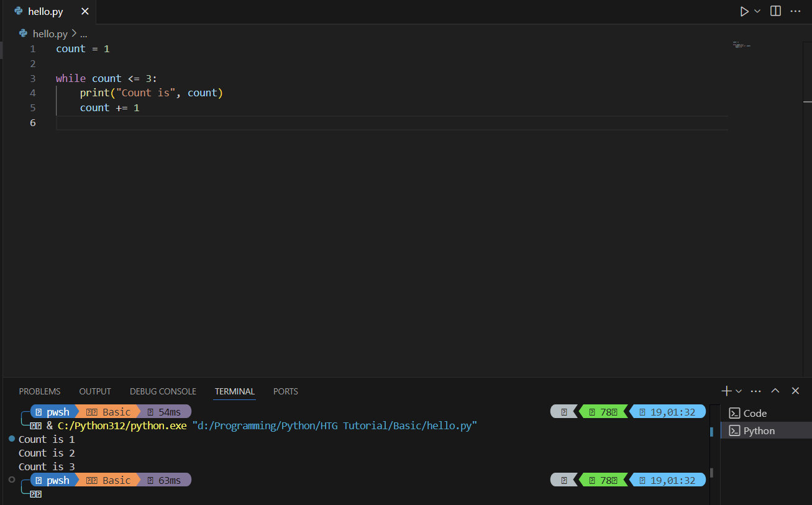Expand the breadcrumb ellipsis symbol list
812x505 pixels.
click(84, 34)
